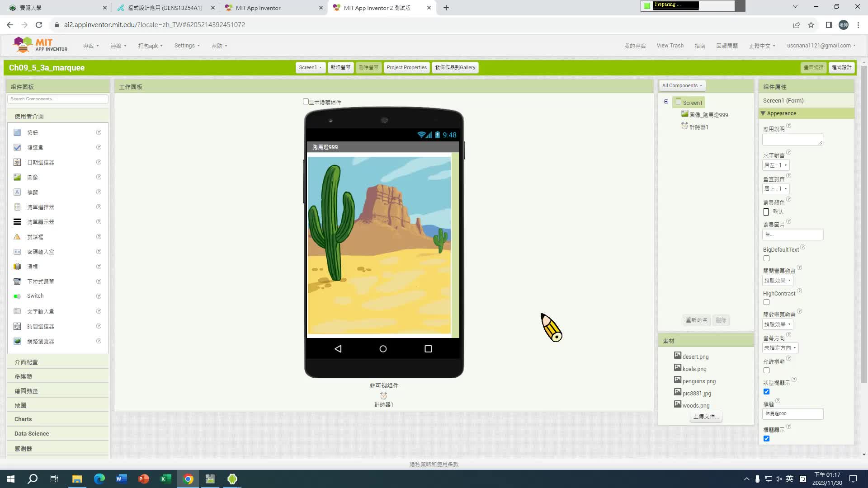
Task: Open the Android emulator taskbar icon
Action: (232, 479)
